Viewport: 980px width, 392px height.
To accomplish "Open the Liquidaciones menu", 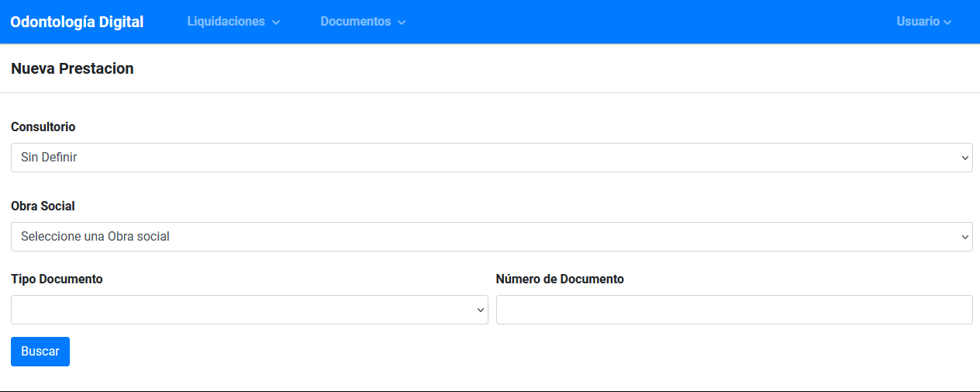I will [226, 22].
